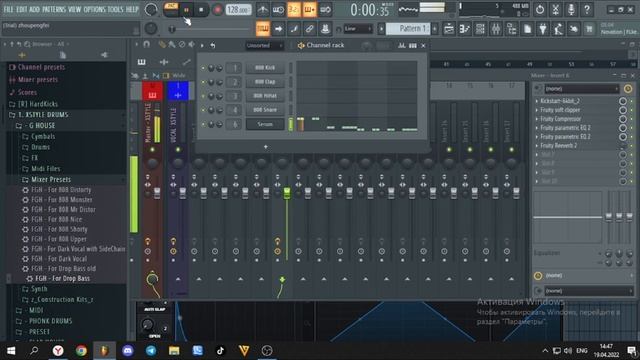640x360 pixels.
Task: Select FGH - For 808 Monster preset
Action: click(57, 200)
